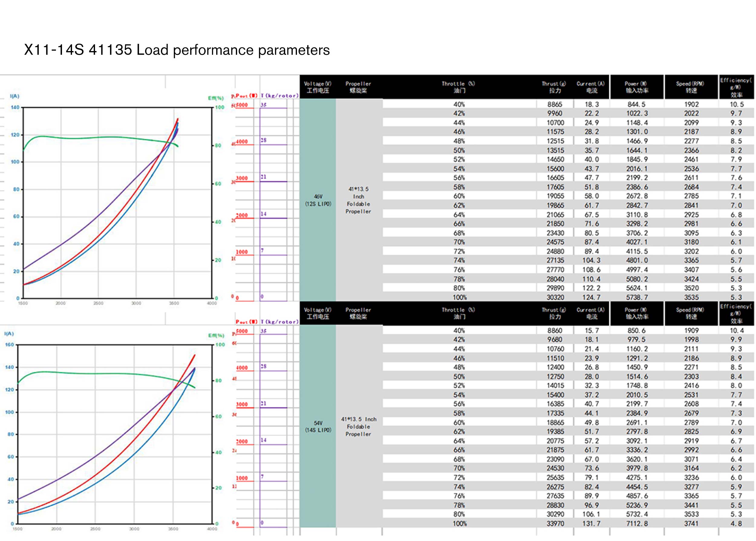Image resolution: width=756 pixels, height=541 pixels.
Task: Click the top Throttle (%) column header
Action: 458,87
